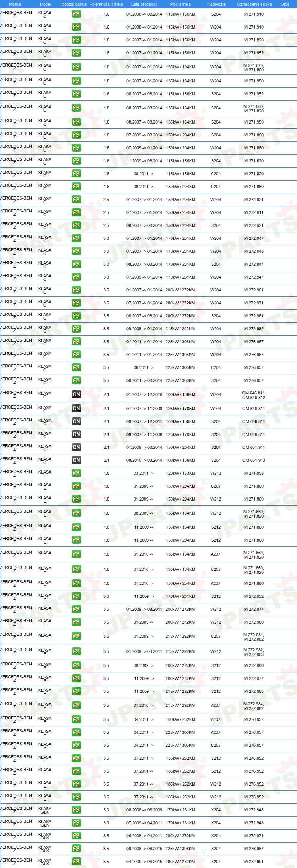The height and width of the screenshot is (868, 297).
Task: Select engine code OM 651.913 cell
Action: point(254,461)
